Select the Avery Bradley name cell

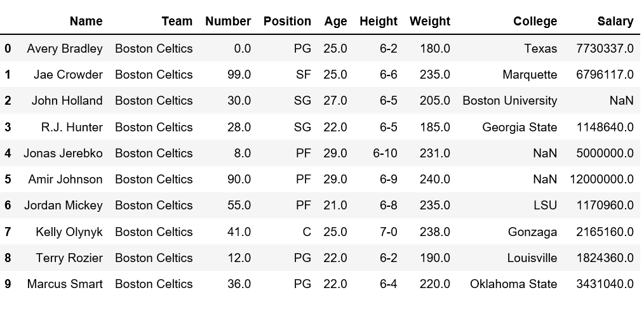[x=65, y=48]
